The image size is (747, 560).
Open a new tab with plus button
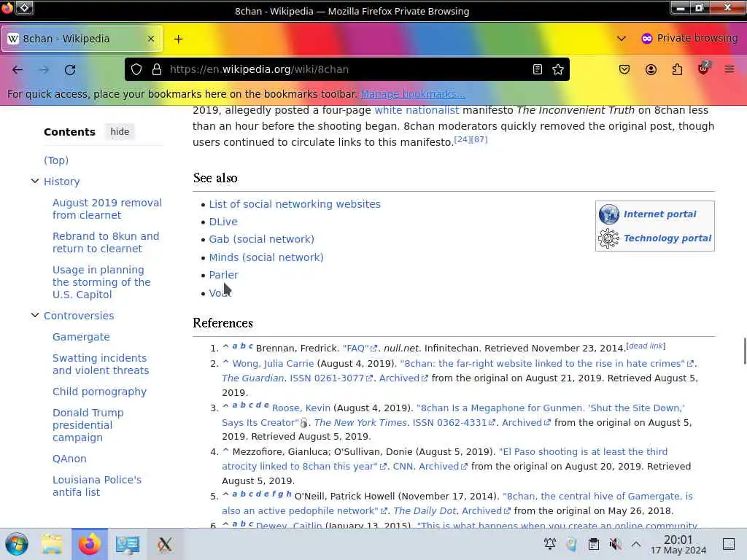[x=178, y=39]
